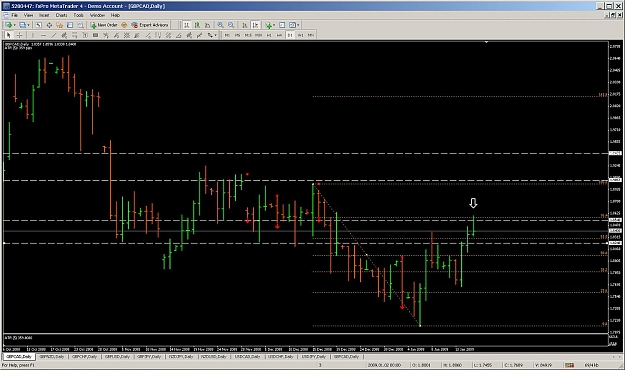625x370 pixels.
Task: Click the status bar date 2009.01.02 00:00
Action: tap(384, 365)
